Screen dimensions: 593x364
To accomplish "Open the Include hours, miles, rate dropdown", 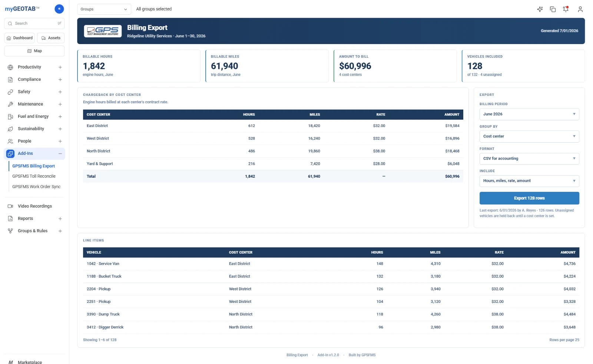I will point(529,181).
